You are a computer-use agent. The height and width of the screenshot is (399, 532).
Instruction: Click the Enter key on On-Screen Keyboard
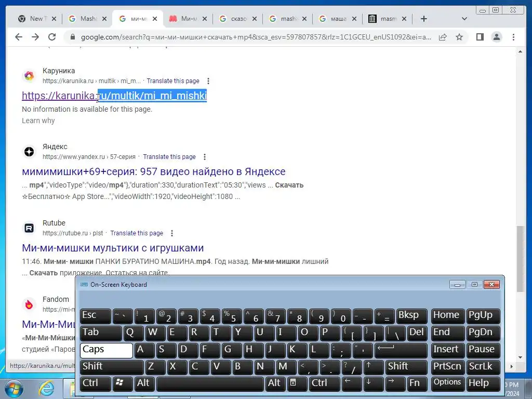pyautogui.click(x=401, y=351)
